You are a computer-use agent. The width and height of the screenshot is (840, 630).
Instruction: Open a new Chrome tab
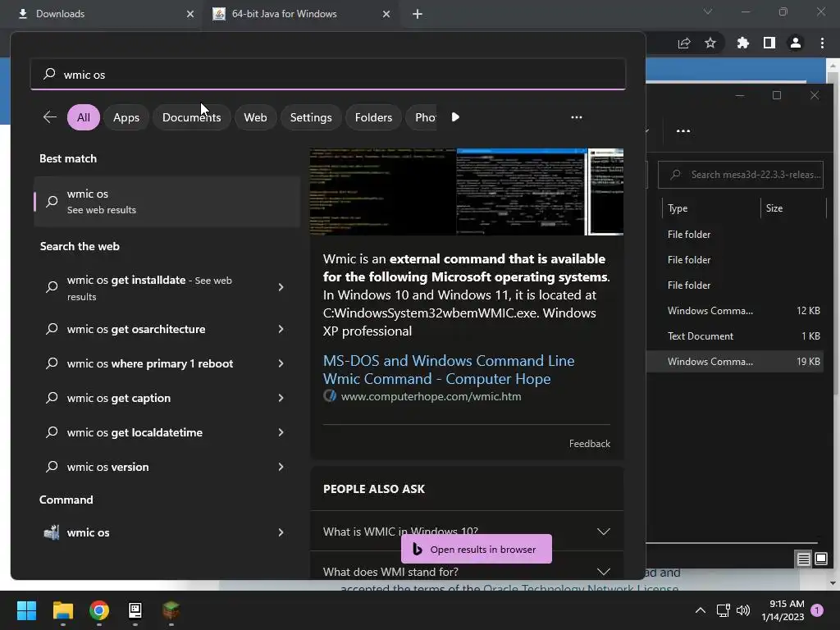(418, 14)
